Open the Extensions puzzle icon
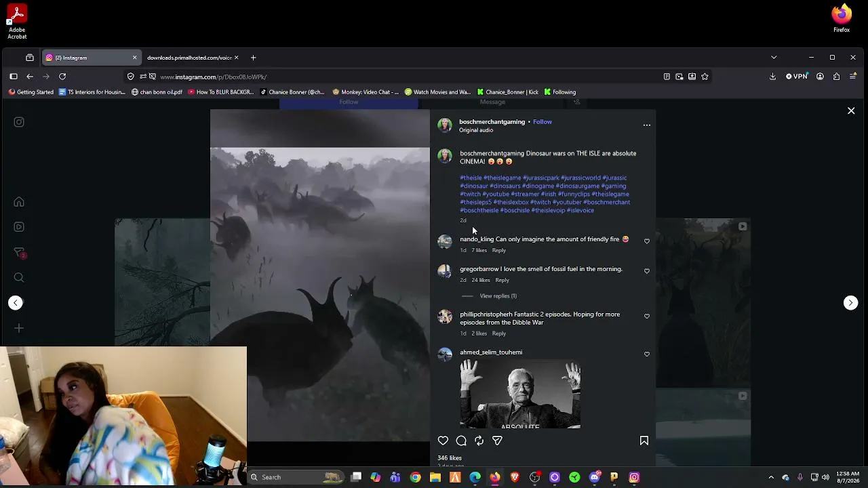868x488 pixels. tap(836, 77)
